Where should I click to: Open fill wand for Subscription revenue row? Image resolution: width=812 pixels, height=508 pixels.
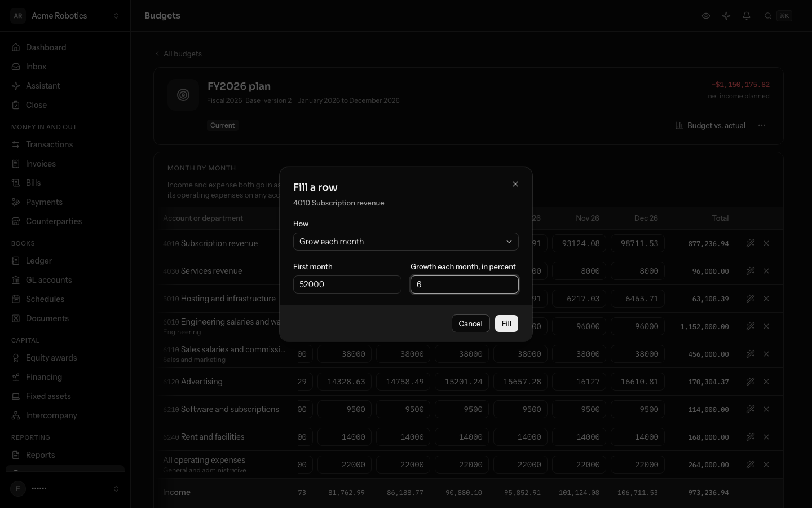coord(751,243)
